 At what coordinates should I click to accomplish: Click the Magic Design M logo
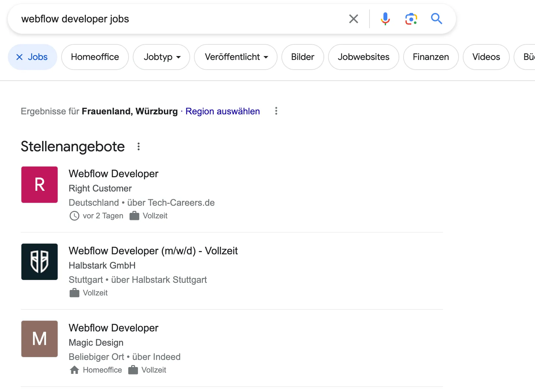[40, 339]
